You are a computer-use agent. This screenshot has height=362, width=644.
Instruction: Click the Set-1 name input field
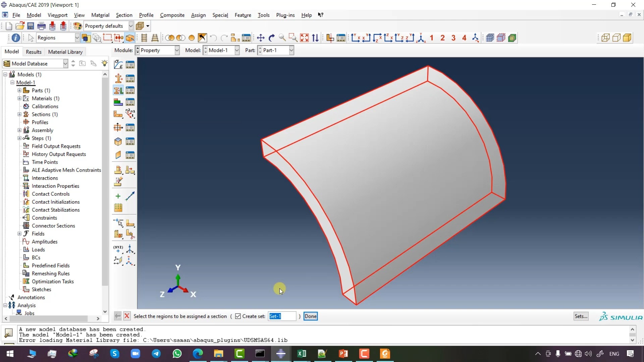(x=282, y=316)
